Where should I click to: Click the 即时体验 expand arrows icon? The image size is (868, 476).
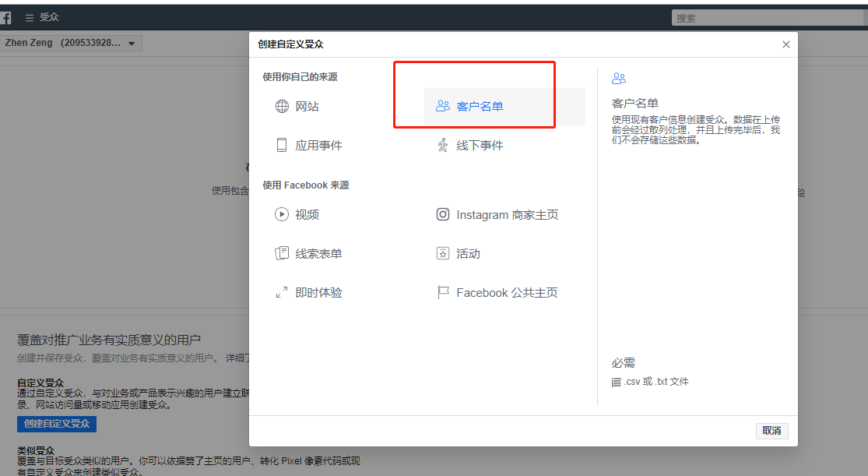click(x=282, y=293)
